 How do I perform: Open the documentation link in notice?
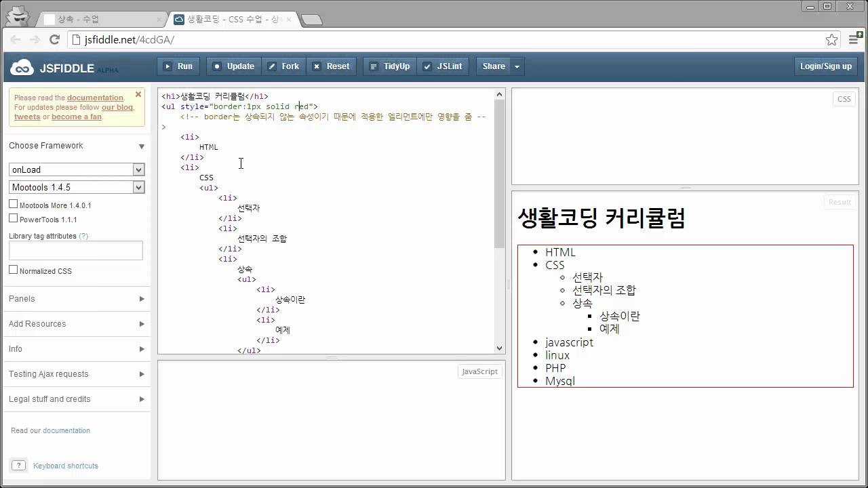(95, 98)
